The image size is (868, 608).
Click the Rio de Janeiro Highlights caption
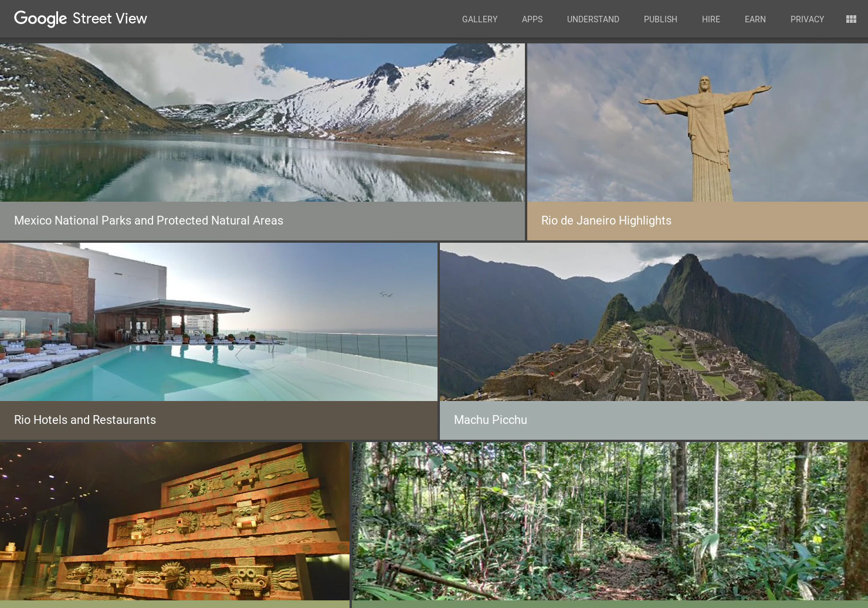[x=606, y=220]
